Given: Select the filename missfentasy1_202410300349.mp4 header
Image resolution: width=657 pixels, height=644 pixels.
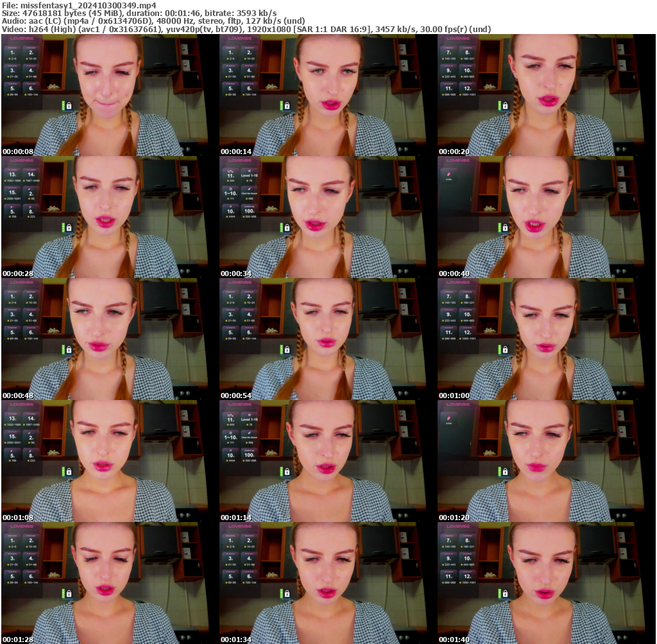Looking at the screenshot, I should 77,4.
